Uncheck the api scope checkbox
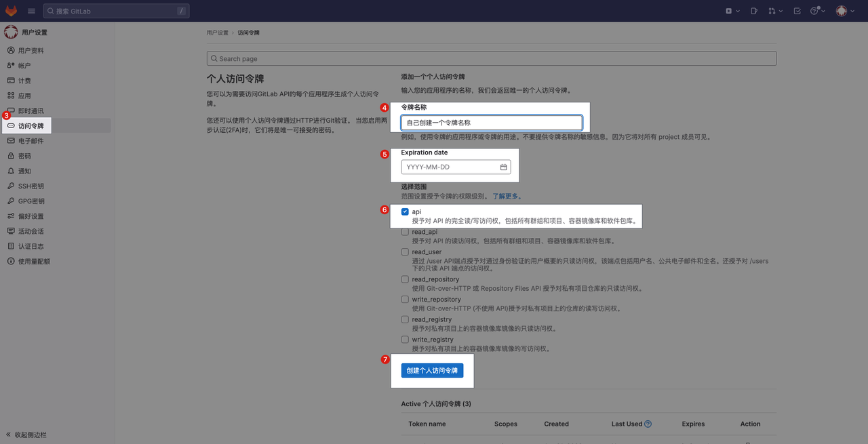Image resolution: width=868 pixels, height=444 pixels. point(405,211)
